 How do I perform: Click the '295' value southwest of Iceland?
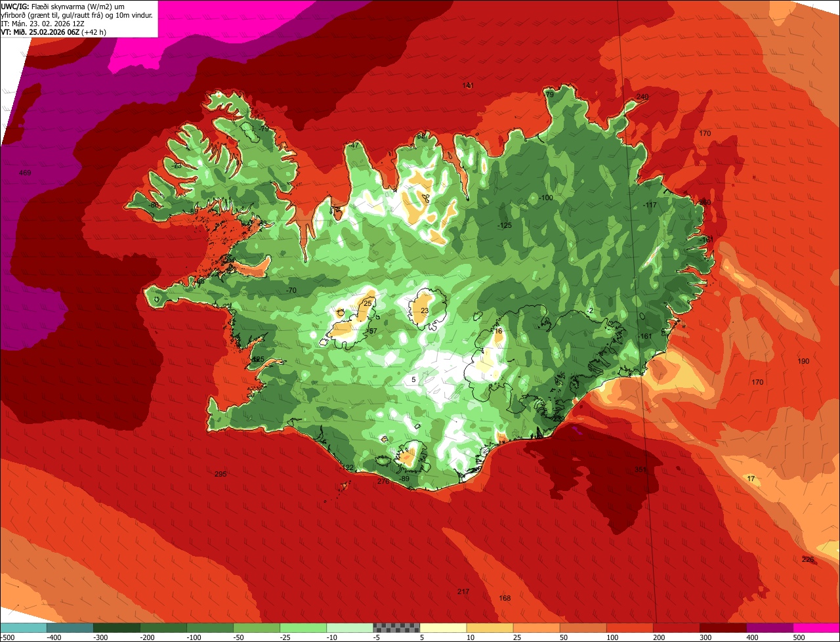click(220, 474)
